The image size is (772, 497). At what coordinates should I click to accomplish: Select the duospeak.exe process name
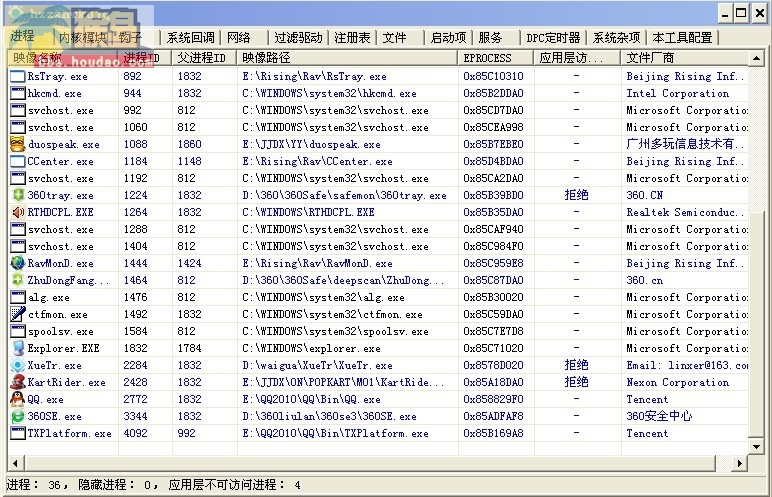coord(64,144)
